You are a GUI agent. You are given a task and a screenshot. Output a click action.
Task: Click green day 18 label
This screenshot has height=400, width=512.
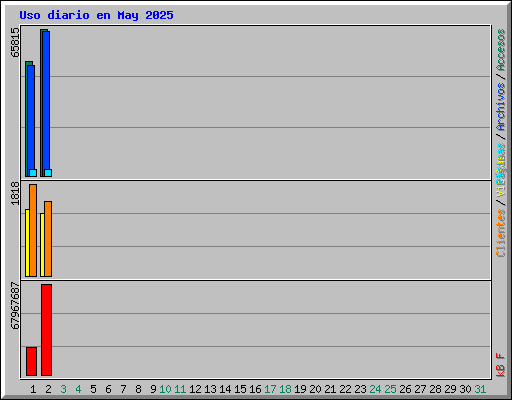click(285, 389)
